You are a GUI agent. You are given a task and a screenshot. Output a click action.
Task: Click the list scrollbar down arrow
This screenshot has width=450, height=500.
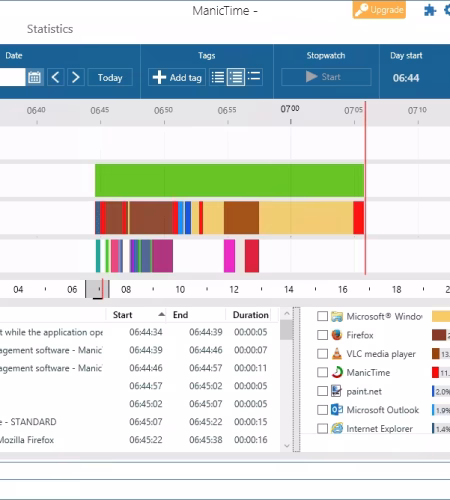[x=286, y=446]
